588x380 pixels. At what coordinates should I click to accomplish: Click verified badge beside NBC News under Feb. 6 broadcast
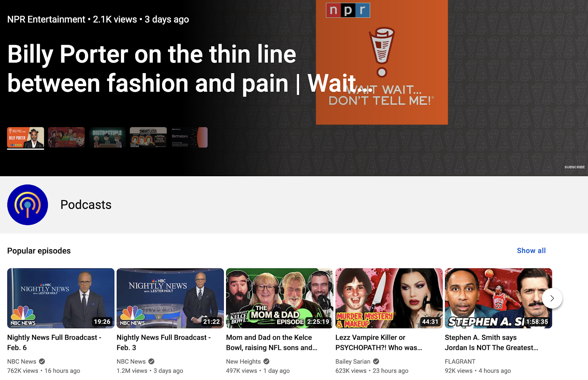pos(42,362)
